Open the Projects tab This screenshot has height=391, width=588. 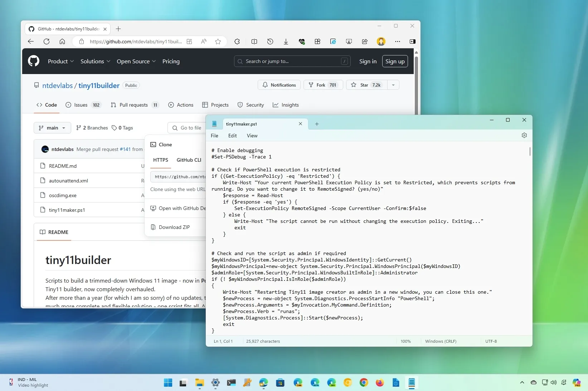click(215, 105)
